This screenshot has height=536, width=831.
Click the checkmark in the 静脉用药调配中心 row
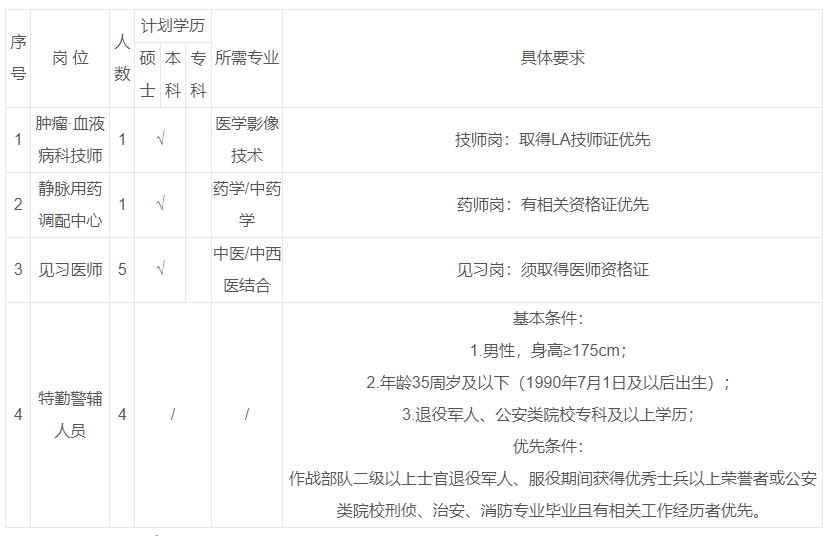pos(160,205)
